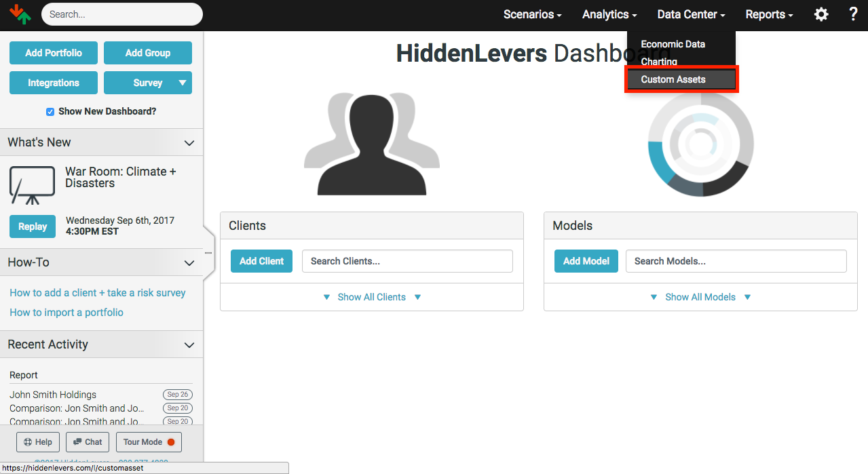Click Add Model button
868x474 pixels.
pos(586,261)
